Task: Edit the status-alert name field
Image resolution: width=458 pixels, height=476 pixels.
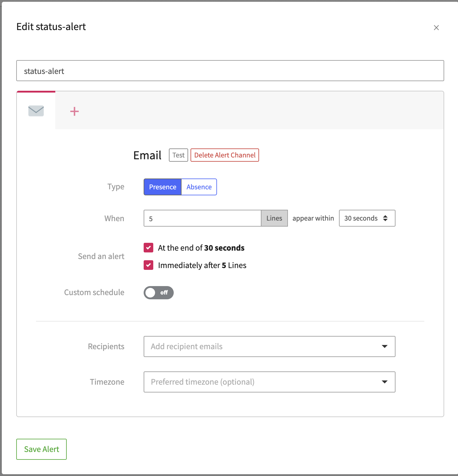Action: coord(230,71)
